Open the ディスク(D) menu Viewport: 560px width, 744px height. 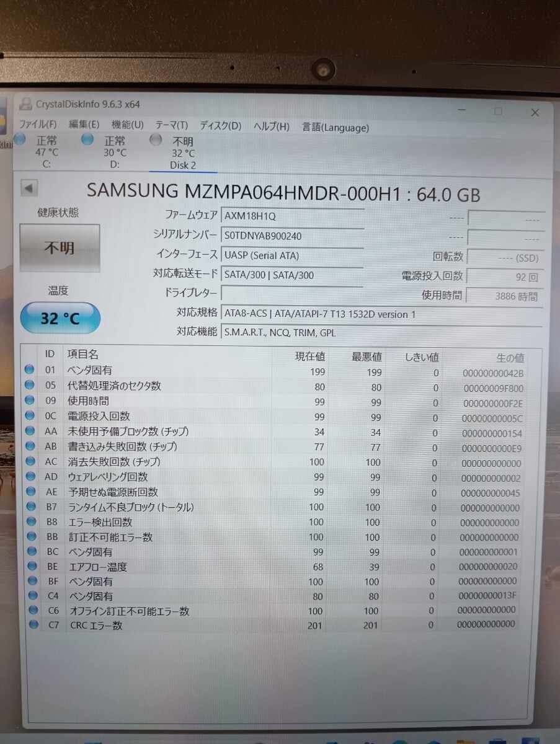pos(220,126)
